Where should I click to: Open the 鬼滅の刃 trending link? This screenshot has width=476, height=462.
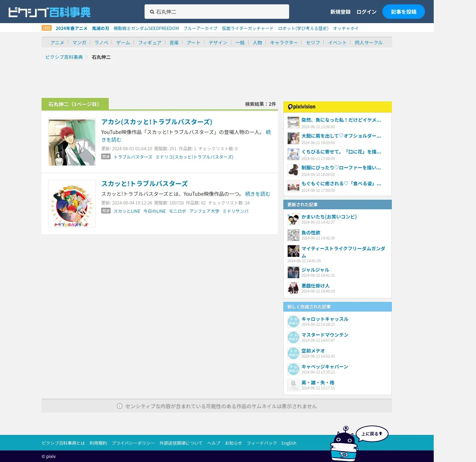[x=100, y=28]
